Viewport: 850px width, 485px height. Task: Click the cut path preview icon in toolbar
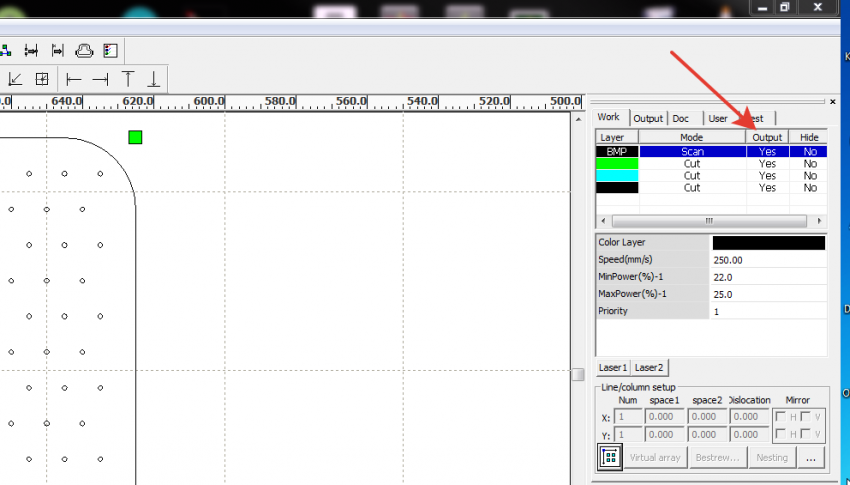(x=84, y=50)
